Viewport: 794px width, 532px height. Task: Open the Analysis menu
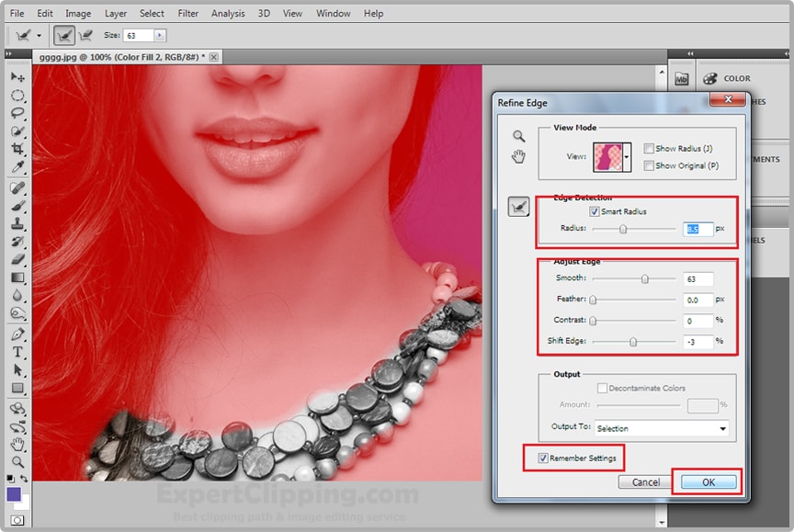(228, 14)
